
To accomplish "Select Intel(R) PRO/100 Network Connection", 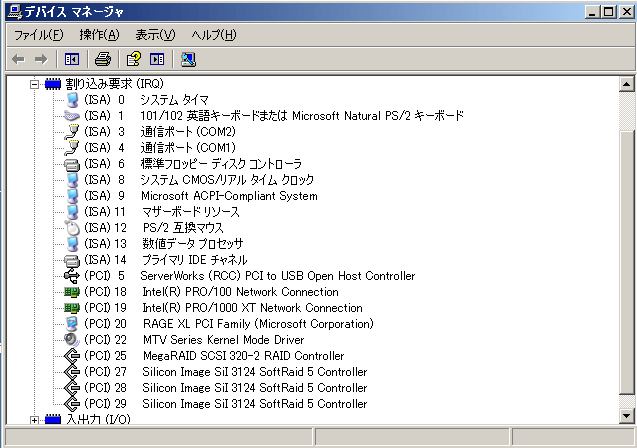I will click(240, 292).
